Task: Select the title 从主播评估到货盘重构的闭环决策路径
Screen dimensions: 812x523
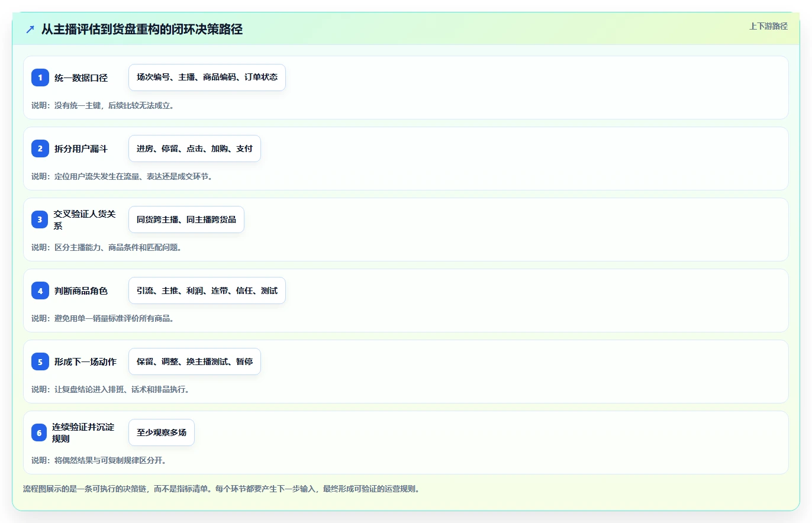Action: [x=142, y=29]
